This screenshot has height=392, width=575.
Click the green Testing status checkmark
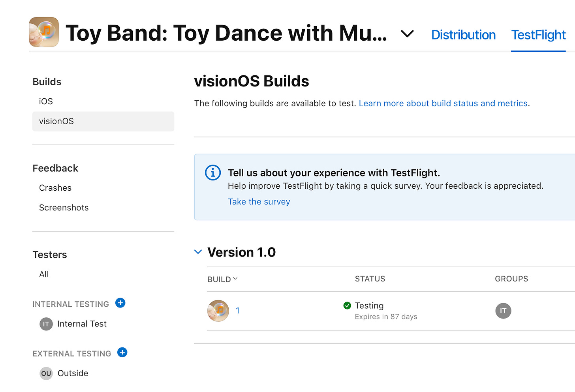pos(347,305)
